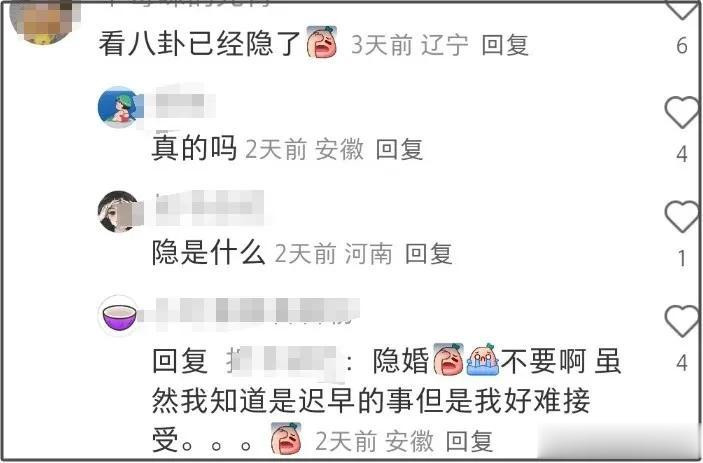
Task: Tap the tearful blue emoji after '隐婚'
Action: [483, 359]
